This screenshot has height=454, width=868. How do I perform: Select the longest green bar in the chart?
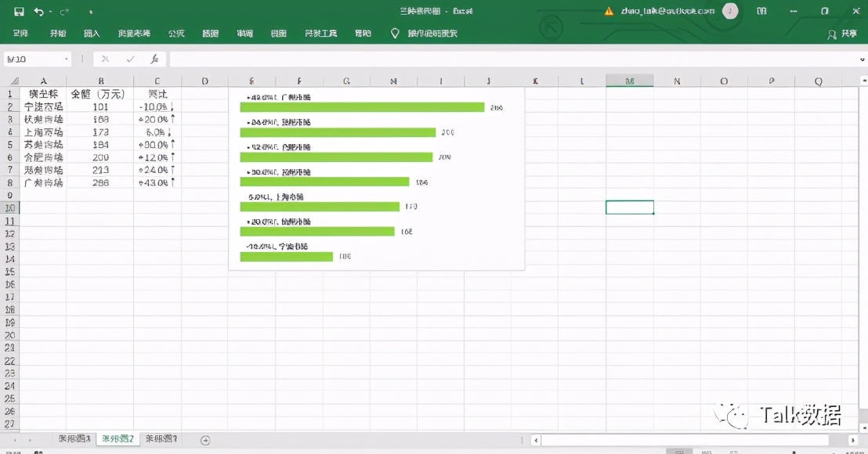(x=362, y=107)
